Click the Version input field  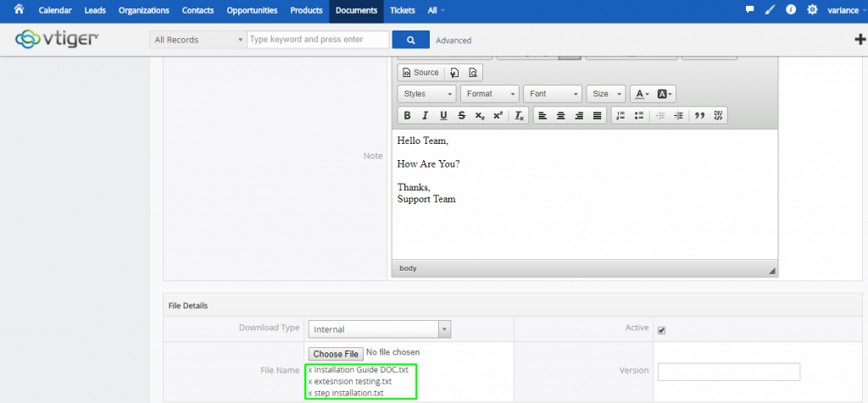(729, 372)
